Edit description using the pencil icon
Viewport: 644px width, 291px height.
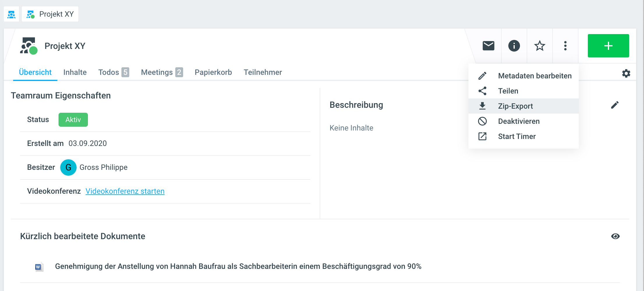tap(615, 105)
